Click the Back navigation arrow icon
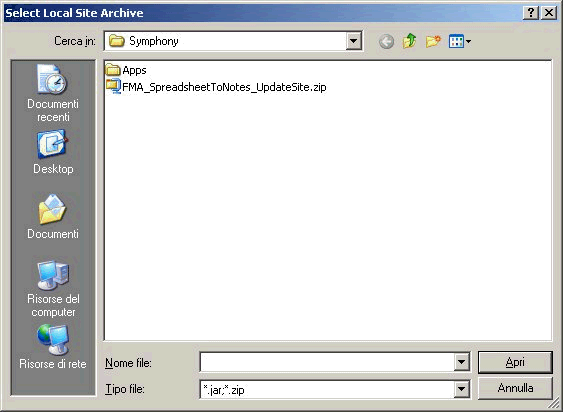The image size is (563, 412). 386,42
